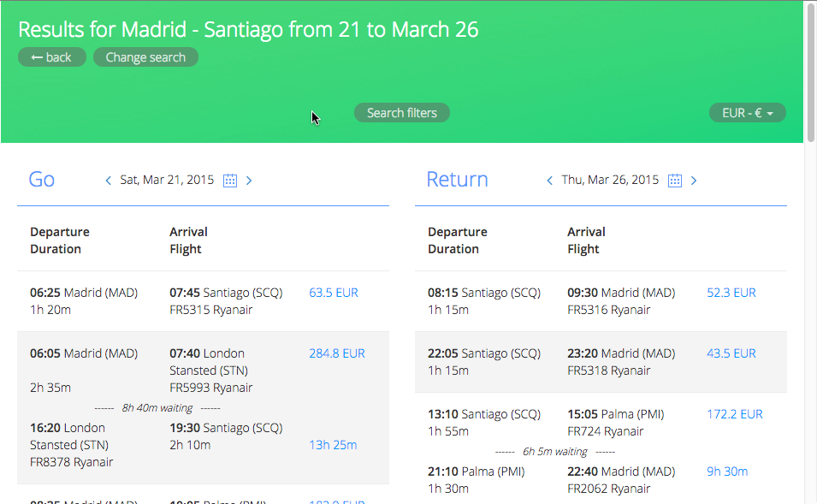Click flight FR5316 Ryanair
Viewport: 817px width, 504px height.
(x=608, y=310)
